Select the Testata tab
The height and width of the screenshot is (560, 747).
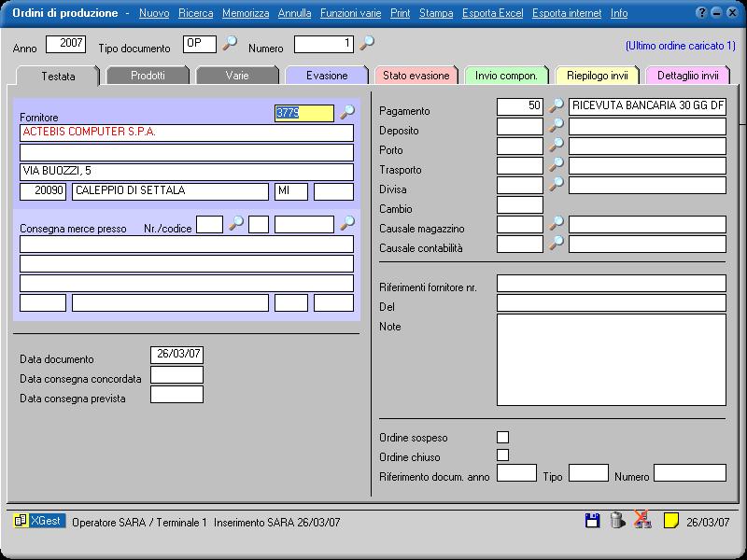coord(58,76)
